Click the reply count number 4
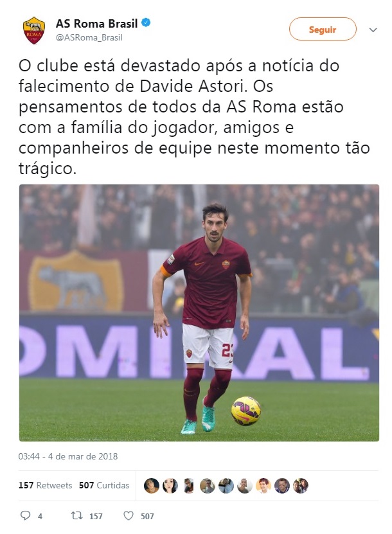Screen dimensions: 392x534 click(40, 516)
